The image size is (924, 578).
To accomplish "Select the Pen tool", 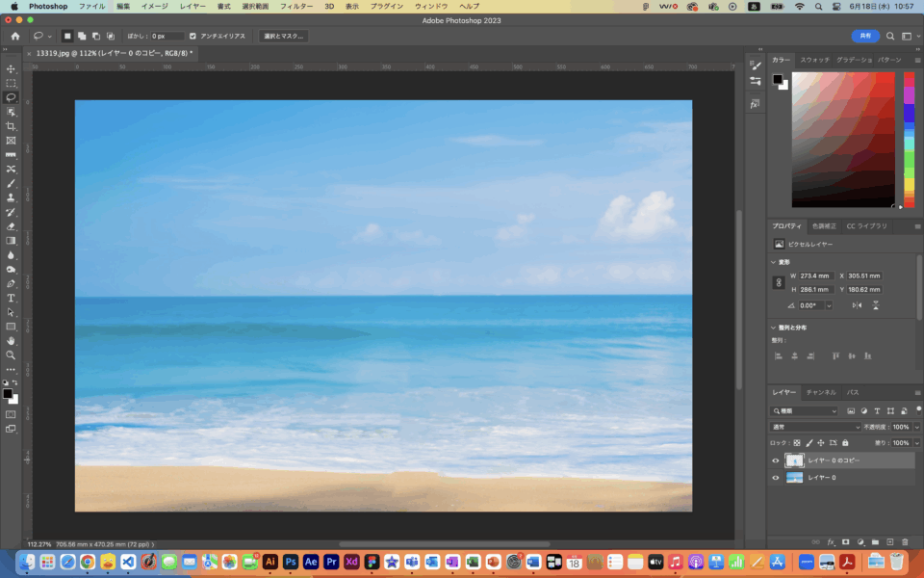I will pos(11,283).
